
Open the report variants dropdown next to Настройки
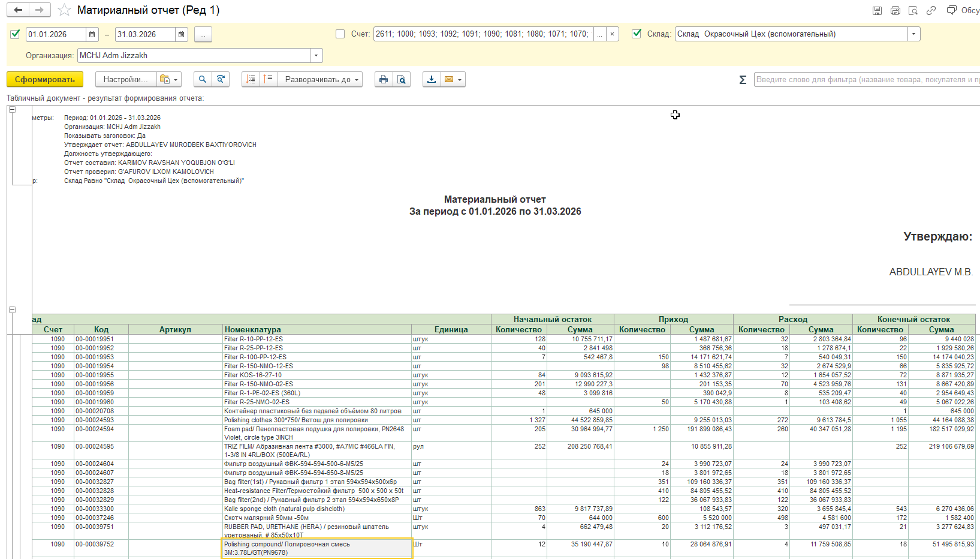coord(168,79)
